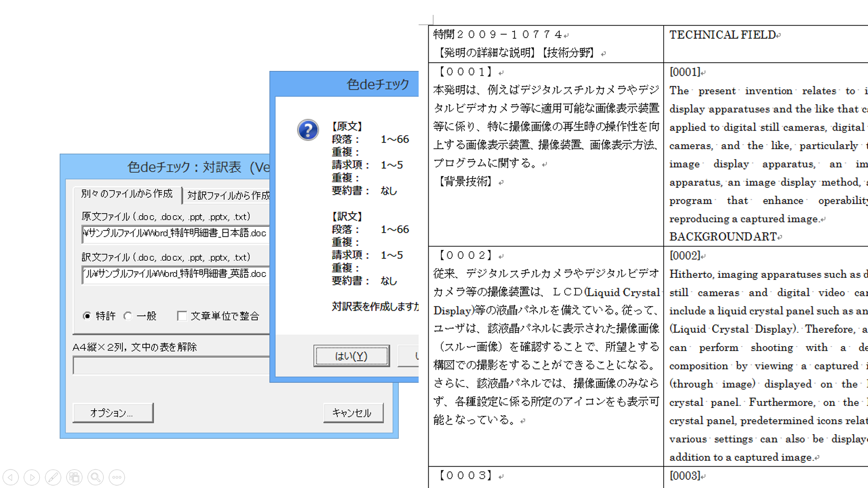The width and height of the screenshot is (868, 488).
Task: Open the three-dots more options icon
Action: coord(117,477)
